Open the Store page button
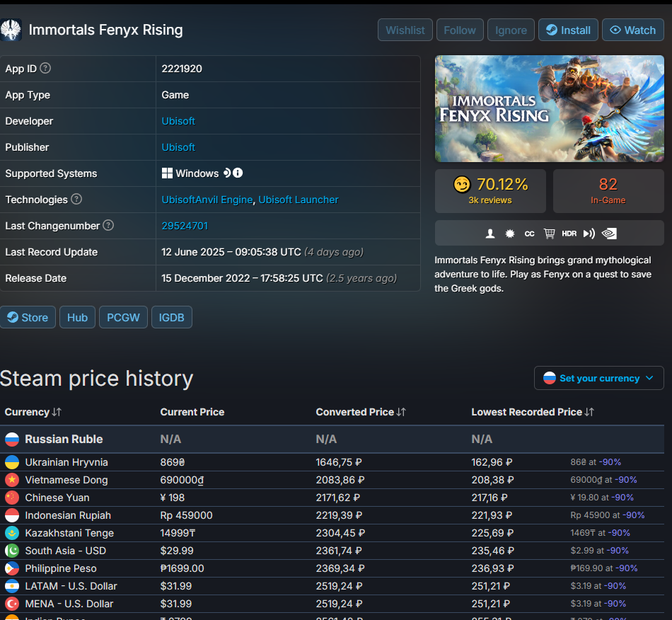Screen dimensions: 672x620 click(x=28, y=317)
